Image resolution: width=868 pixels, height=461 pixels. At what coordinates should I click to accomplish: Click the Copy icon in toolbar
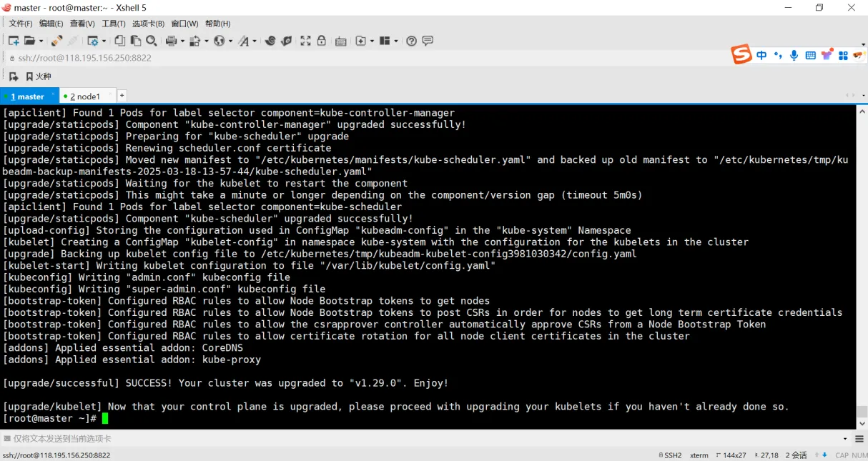coord(120,41)
